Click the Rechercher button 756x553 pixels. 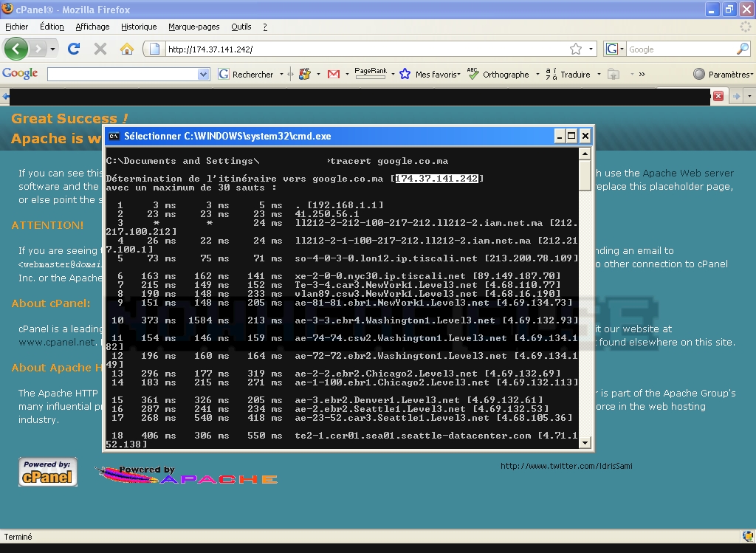point(247,75)
